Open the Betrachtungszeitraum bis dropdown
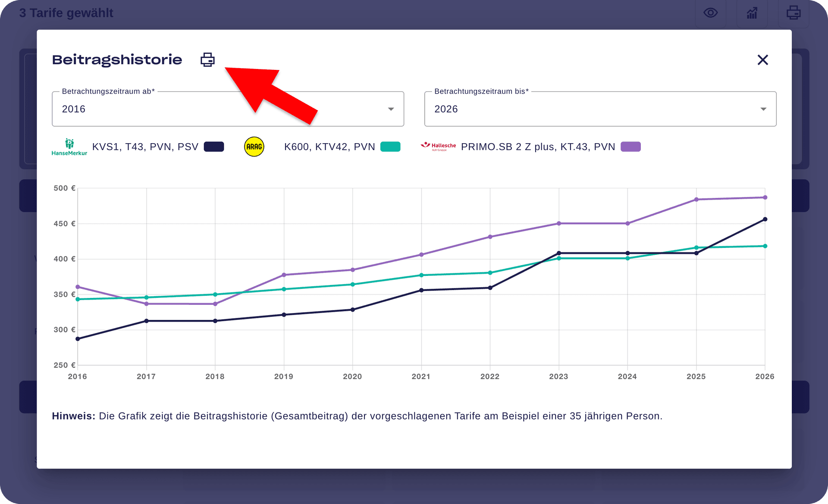 (x=600, y=109)
